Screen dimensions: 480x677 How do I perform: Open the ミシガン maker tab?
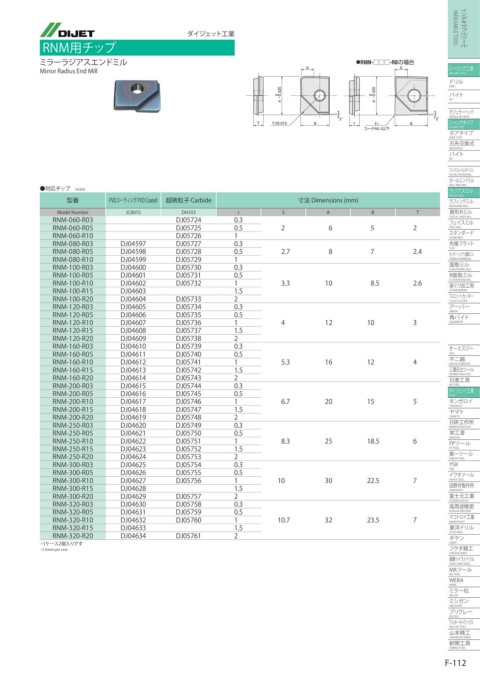tap(464, 603)
